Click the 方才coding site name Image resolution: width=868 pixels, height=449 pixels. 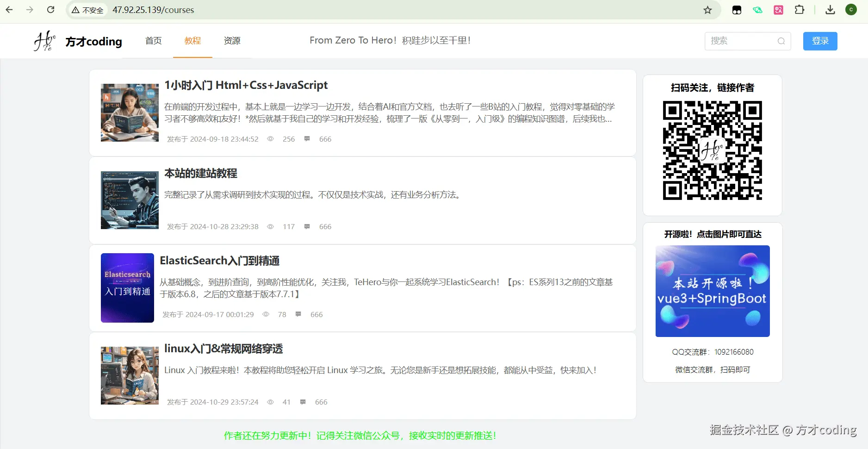[94, 42]
